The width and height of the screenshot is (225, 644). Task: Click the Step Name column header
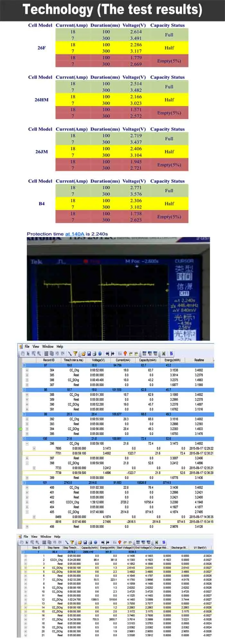point(54,548)
